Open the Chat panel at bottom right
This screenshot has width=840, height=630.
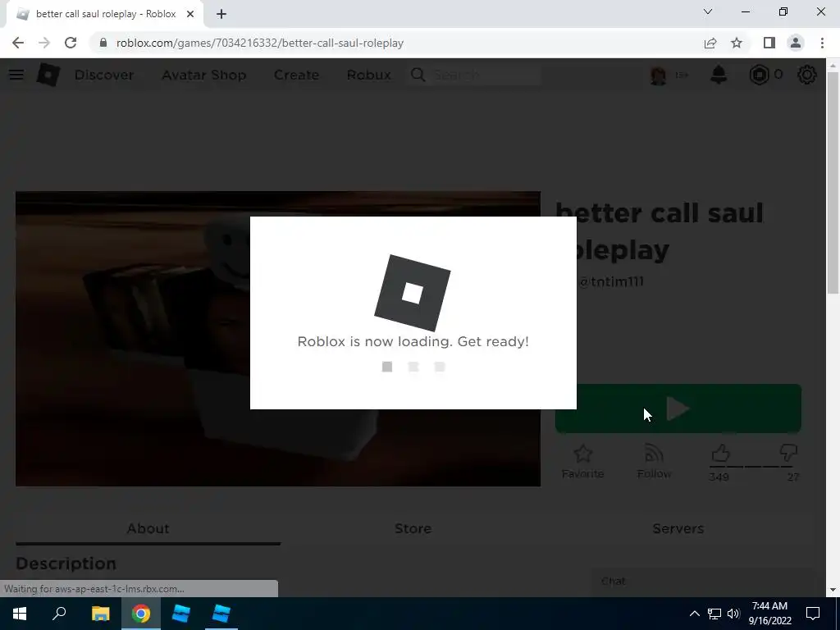coord(702,582)
